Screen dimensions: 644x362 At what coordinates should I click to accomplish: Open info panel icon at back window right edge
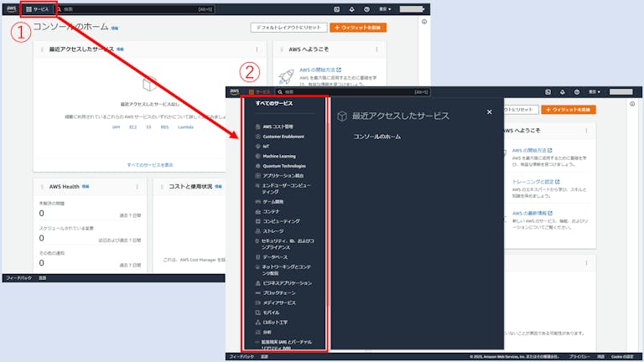point(424,22)
